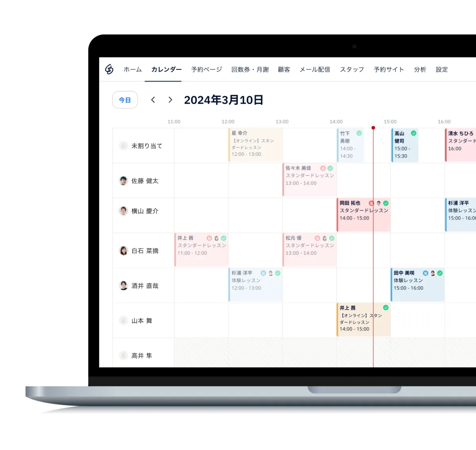Click green check on 高山 健司 booking
This screenshot has height=450, width=476.
(x=414, y=133)
